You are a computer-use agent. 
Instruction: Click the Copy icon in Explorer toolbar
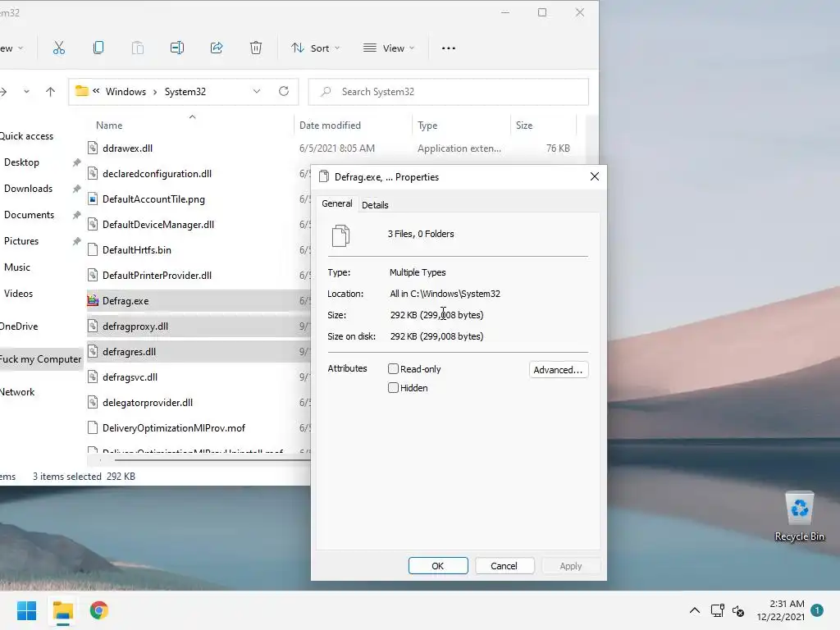tap(98, 48)
